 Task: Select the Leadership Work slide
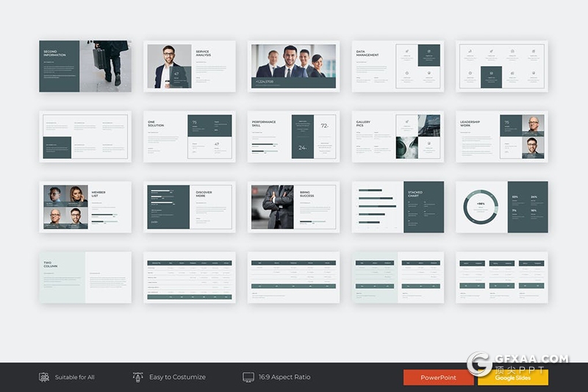tap(501, 137)
